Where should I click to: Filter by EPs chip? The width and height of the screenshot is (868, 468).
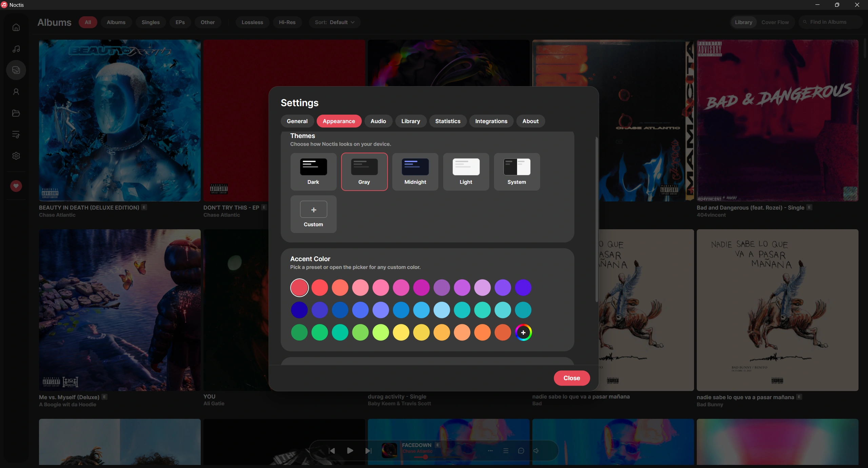point(180,22)
